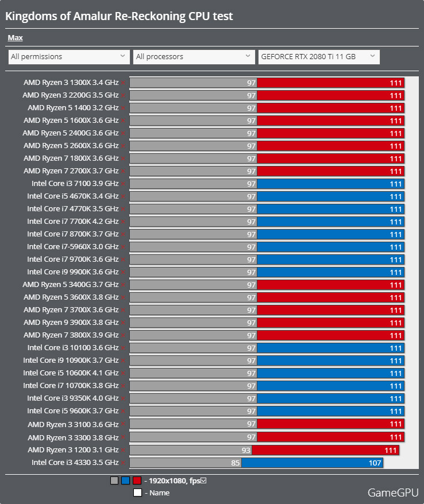Click the 107 fps bar of Core i3 4330
Viewport: 424px width, 504px height.
pyautogui.click(x=312, y=463)
